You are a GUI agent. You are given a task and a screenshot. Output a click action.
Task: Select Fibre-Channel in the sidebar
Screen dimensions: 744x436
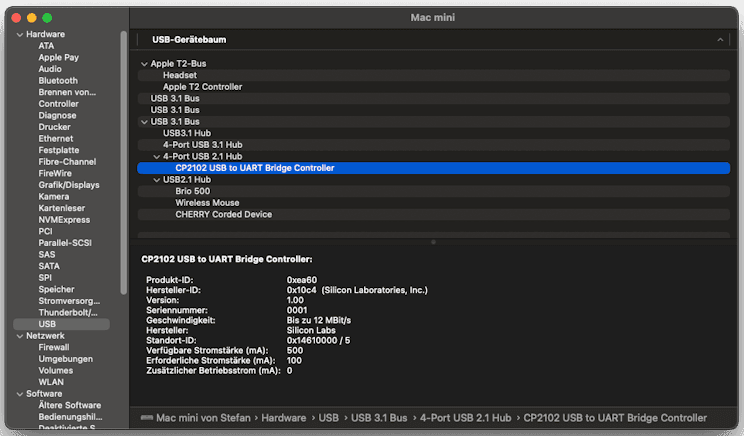point(67,162)
